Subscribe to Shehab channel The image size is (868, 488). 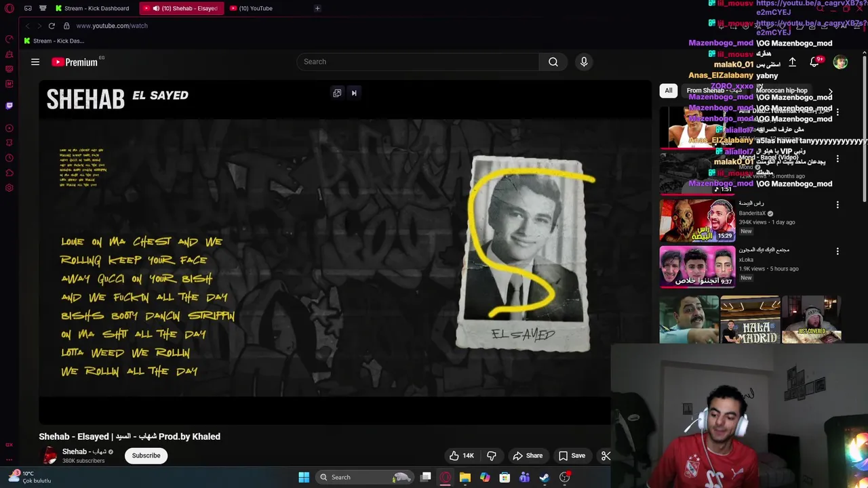point(146,455)
